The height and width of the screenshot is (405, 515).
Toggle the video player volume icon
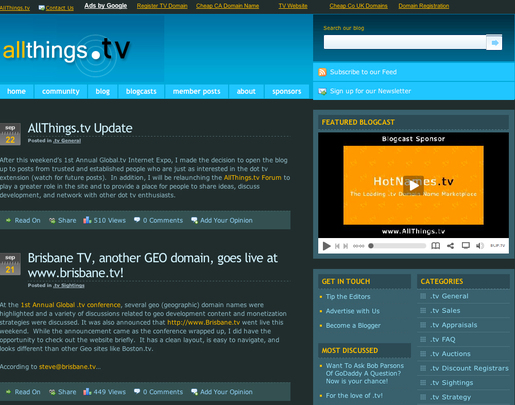tap(480, 246)
